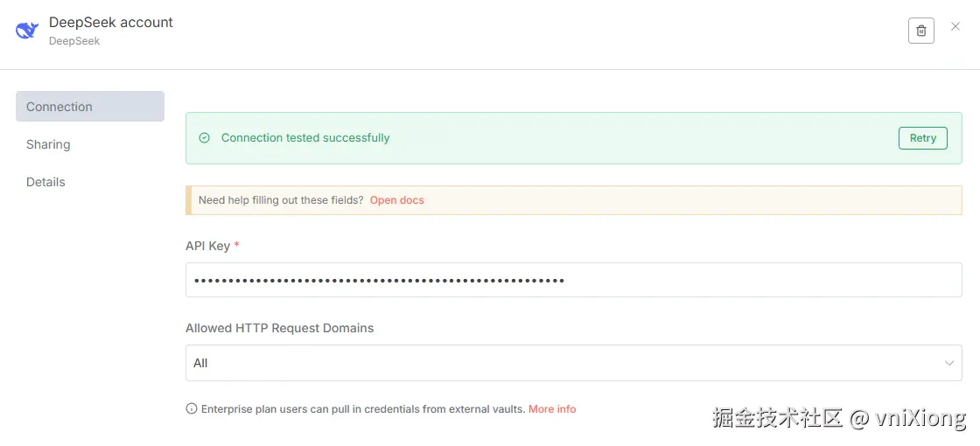
Task: Go to the Details tab
Action: [x=45, y=182]
